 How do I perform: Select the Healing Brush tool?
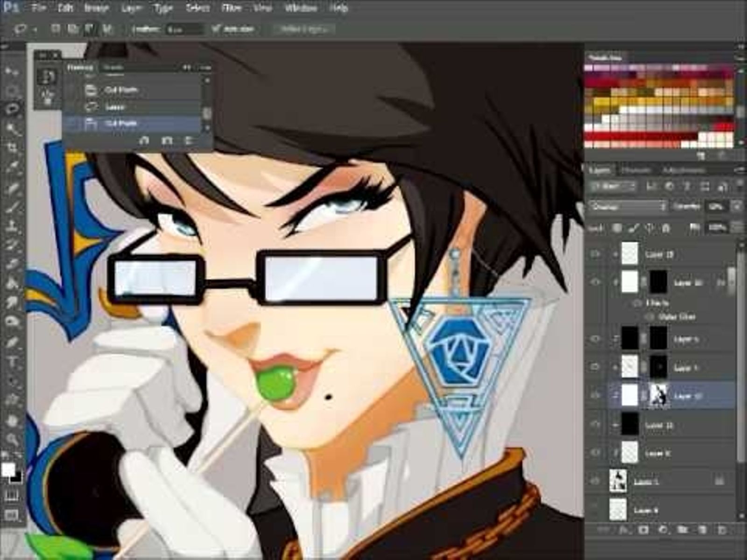12,188
